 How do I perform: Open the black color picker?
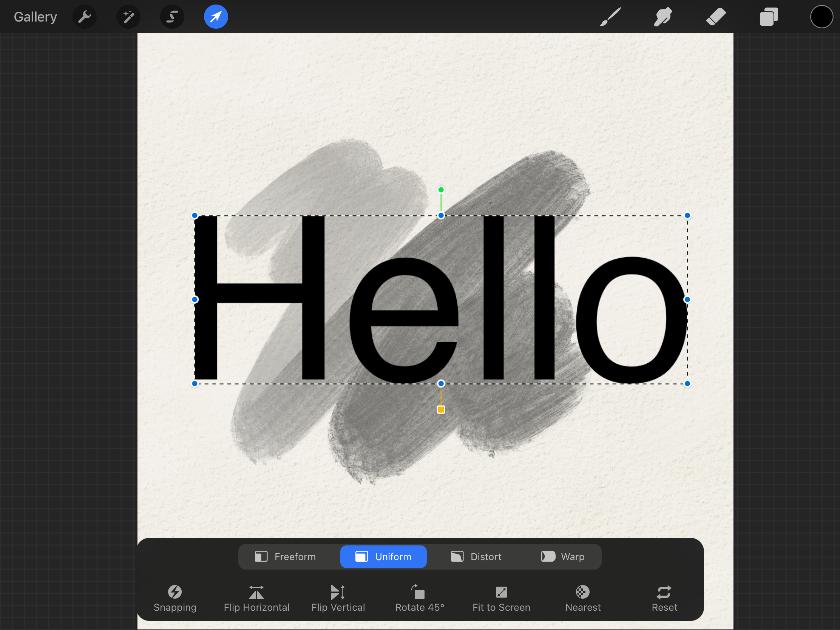[821, 17]
